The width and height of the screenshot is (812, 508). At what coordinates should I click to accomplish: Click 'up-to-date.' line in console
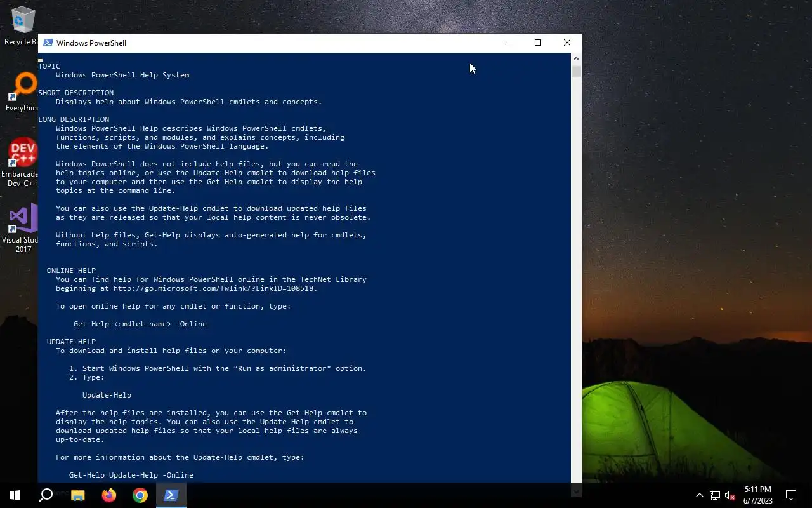80,439
